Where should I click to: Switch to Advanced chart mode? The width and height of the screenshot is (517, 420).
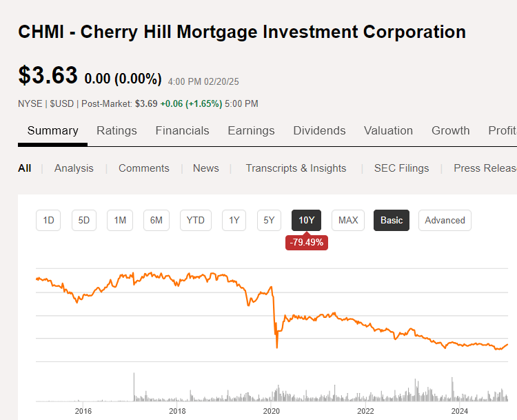445,220
